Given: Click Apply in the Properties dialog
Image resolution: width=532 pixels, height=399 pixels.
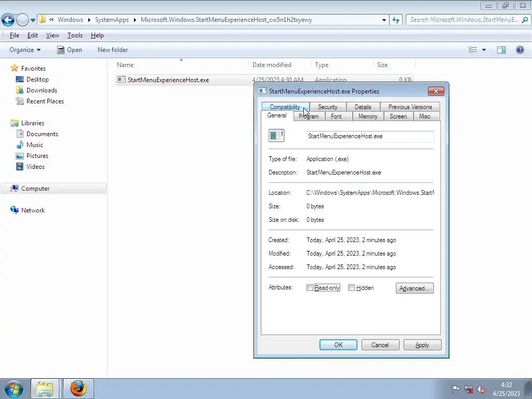Looking at the screenshot, I should click(422, 345).
